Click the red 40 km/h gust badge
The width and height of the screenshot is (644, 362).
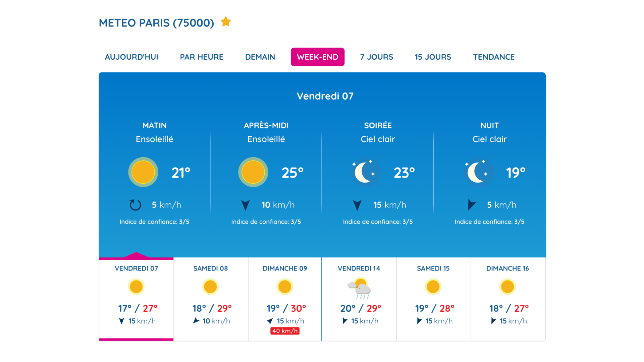(285, 331)
